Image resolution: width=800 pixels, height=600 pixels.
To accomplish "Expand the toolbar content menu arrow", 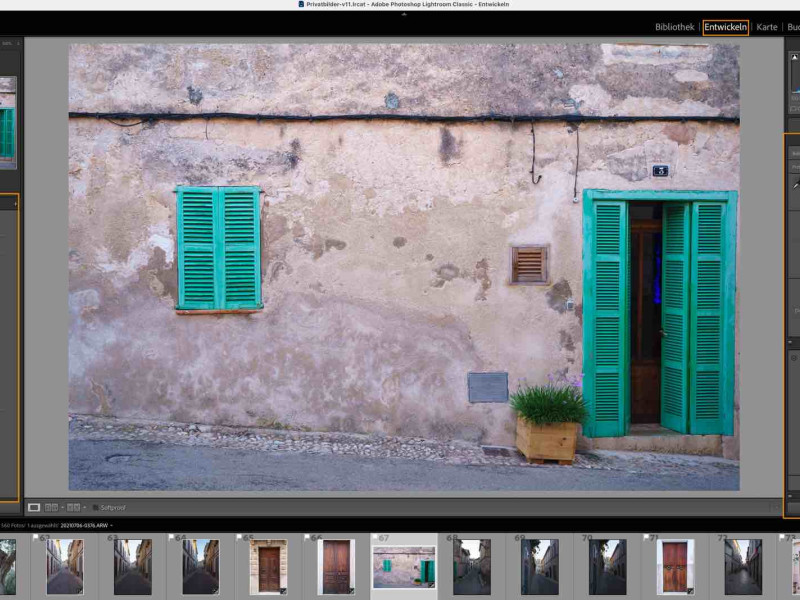I will [776, 507].
